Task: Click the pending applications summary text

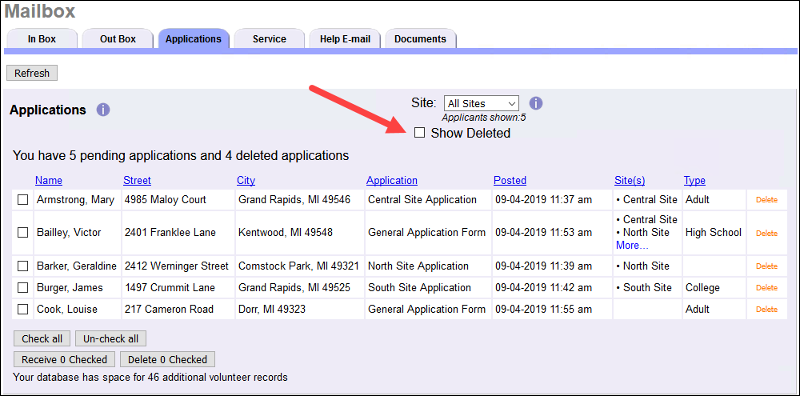Action: [181, 156]
